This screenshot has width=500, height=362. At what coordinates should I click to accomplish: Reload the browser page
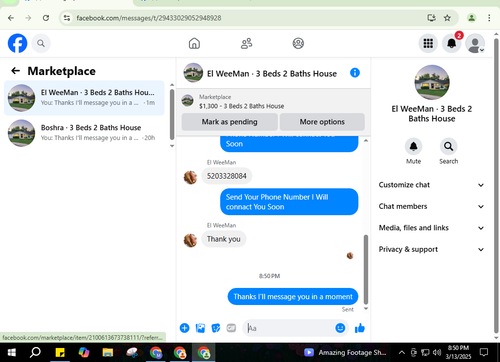[x=46, y=18]
